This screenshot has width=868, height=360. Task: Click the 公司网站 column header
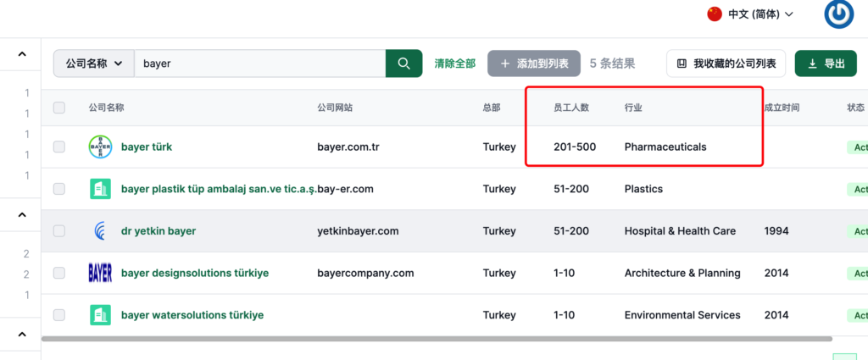click(335, 108)
